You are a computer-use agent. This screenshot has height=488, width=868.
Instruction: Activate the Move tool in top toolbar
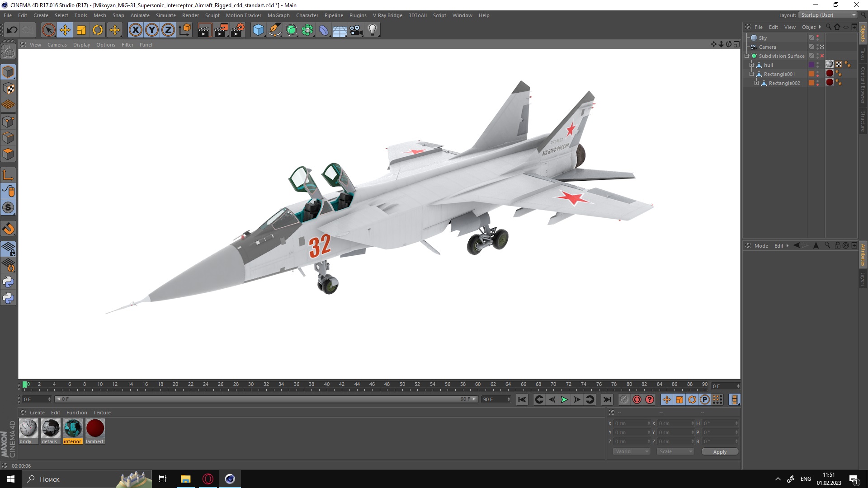pyautogui.click(x=65, y=30)
